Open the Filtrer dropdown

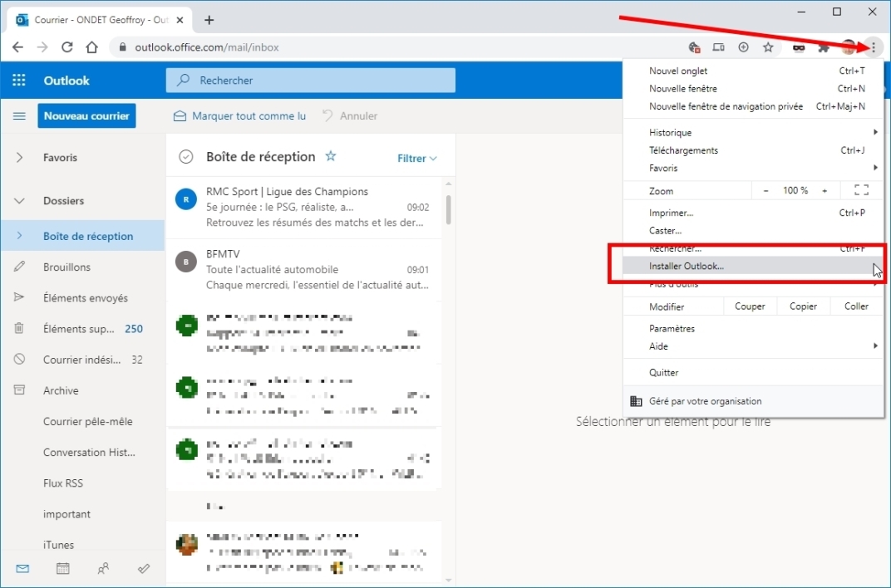pos(416,158)
